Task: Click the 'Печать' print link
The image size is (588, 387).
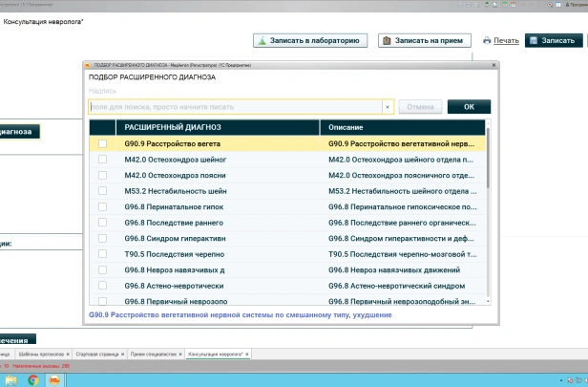Action: click(501, 40)
